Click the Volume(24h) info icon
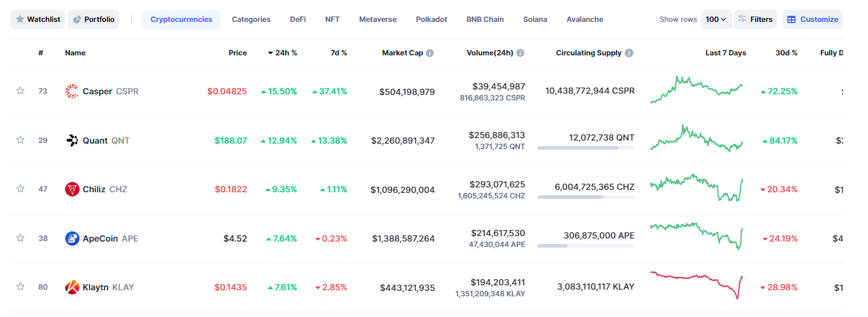The image size is (868, 317). (520, 53)
